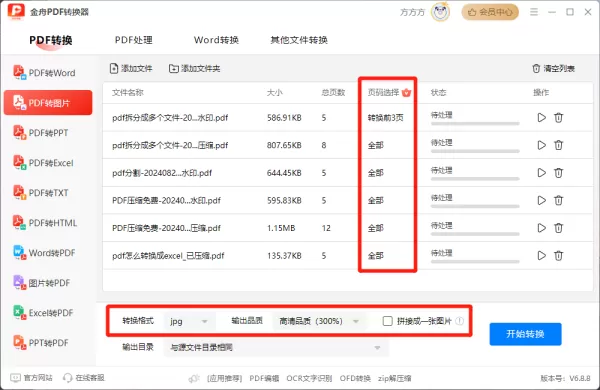
Task: Enable the 拼接成一张图片 checkbox
Action: tap(388, 321)
